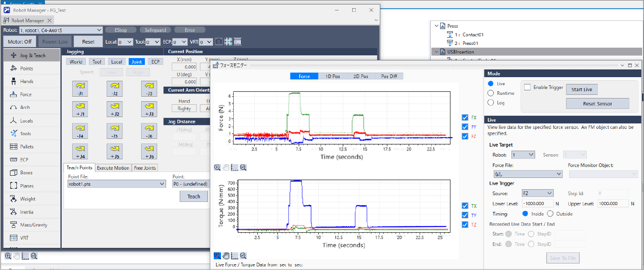Click zoom-in icon below the Force chart
Screen dimensions: 644x270
click(x=217, y=167)
